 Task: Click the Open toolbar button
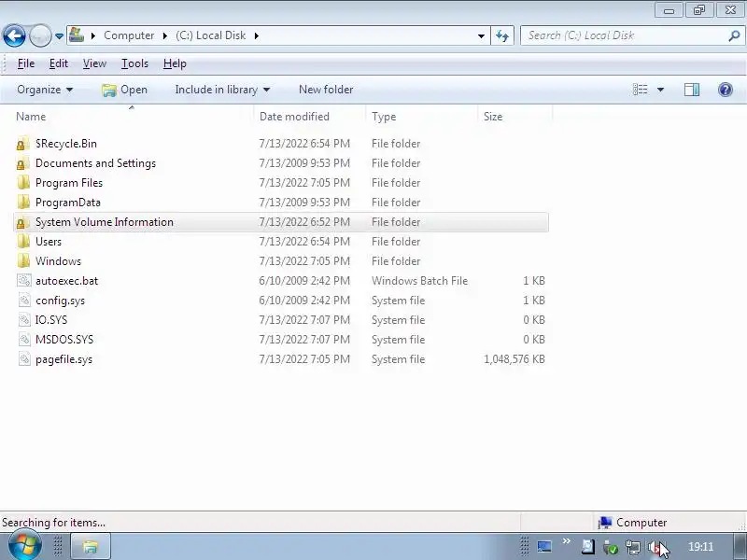(x=125, y=90)
